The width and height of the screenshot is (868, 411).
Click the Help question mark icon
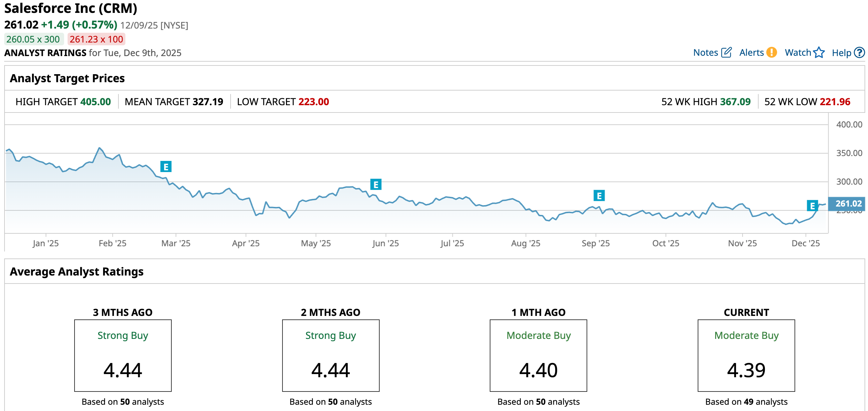tap(859, 53)
